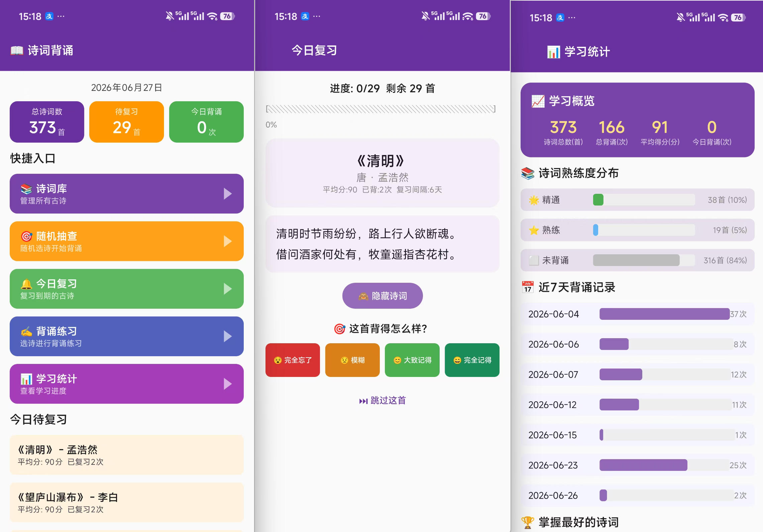Open 背诵练习 practice entry
Screen dimensions: 763x532
(x=127, y=336)
